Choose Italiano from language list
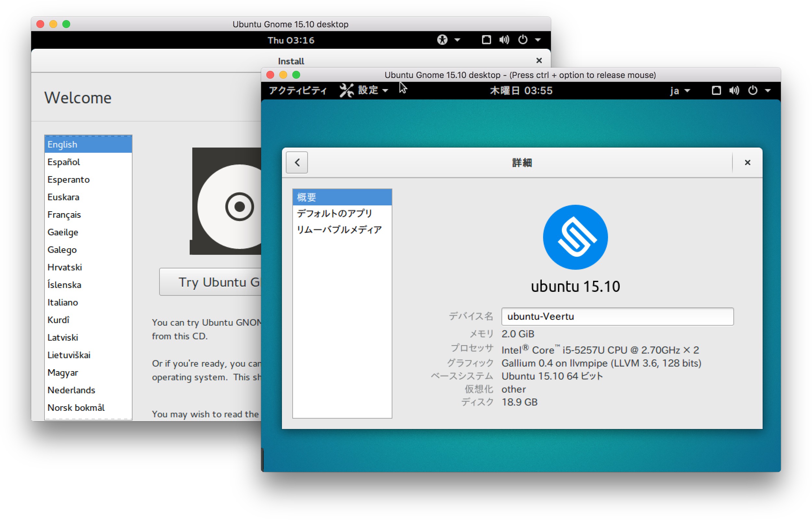Screen dimensions: 812x520 [x=63, y=302]
